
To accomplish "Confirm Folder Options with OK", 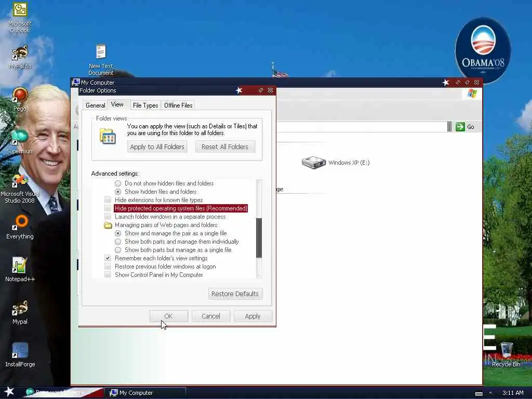I will click(x=169, y=316).
